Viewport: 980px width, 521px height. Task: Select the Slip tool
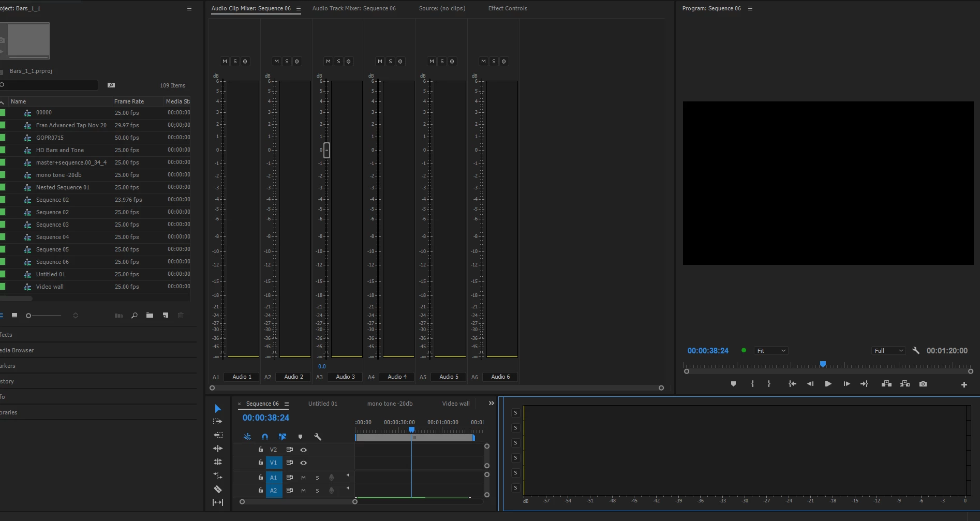(218, 502)
